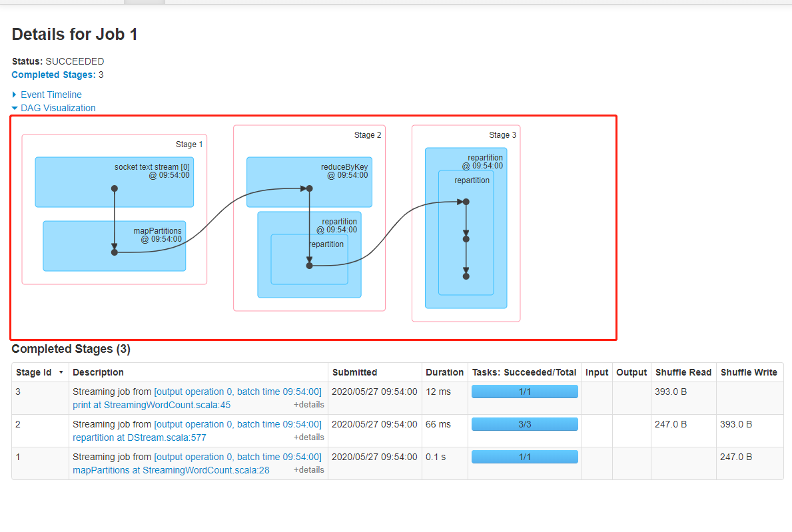The width and height of the screenshot is (792, 532).
Task: Click the Stage 2 label in the DAG
Action: (x=367, y=134)
